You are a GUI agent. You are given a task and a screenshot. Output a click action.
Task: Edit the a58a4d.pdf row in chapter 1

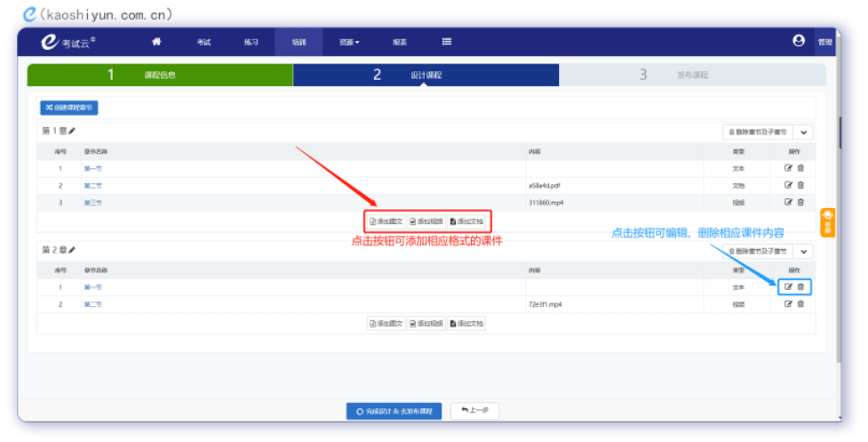pyautogui.click(x=788, y=185)
